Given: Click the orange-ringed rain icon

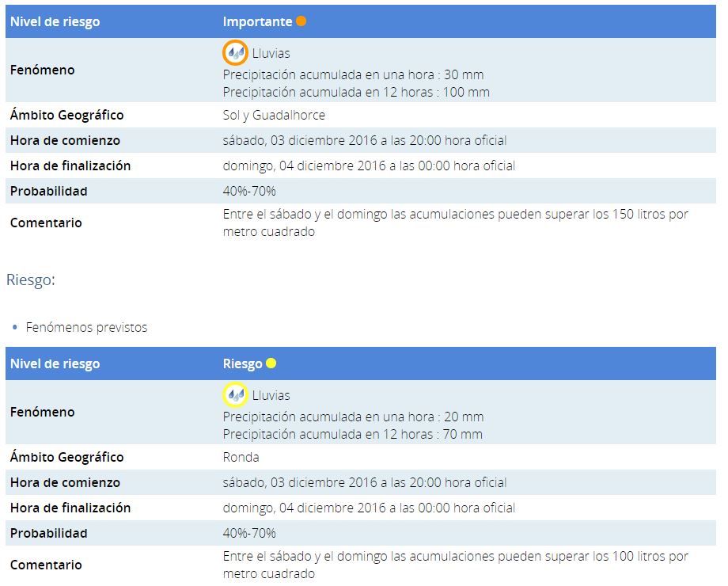Looking at the screenshot, I should click(234, 53).
